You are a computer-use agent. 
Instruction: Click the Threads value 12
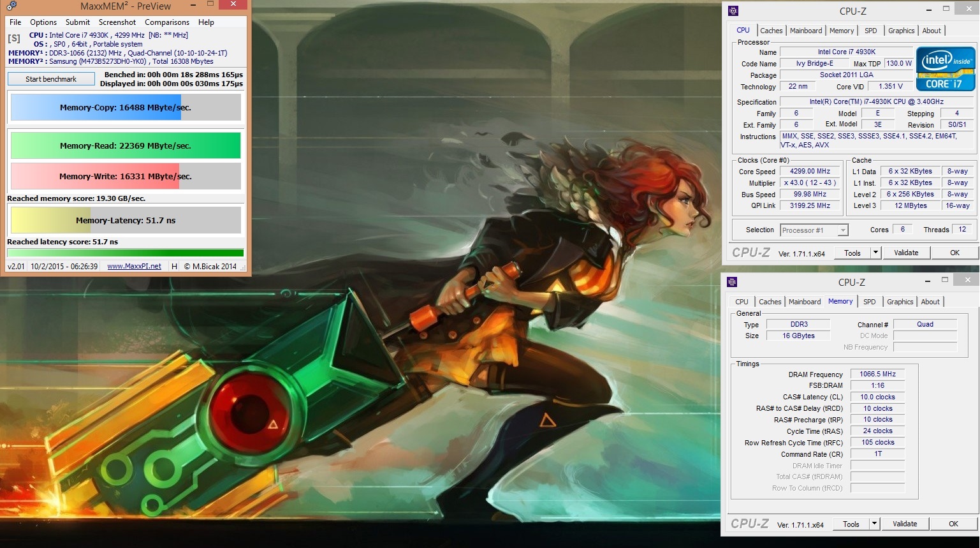(962, 229)
